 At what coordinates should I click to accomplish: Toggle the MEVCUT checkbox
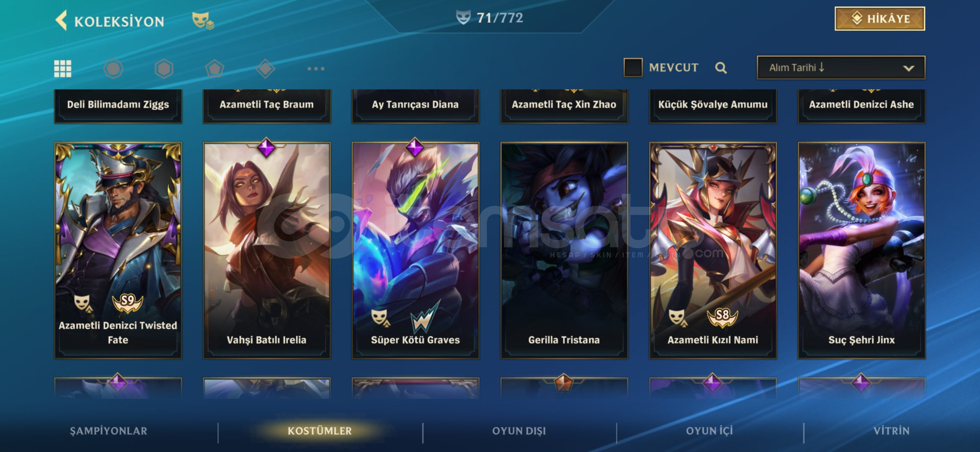633,67
